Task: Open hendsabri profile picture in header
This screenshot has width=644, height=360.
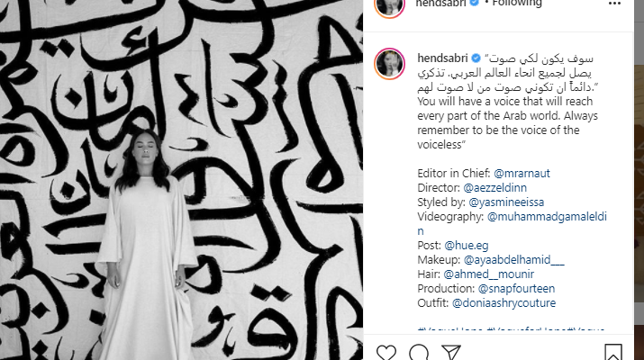Action: pyautogui.click(x=389, y=4)
